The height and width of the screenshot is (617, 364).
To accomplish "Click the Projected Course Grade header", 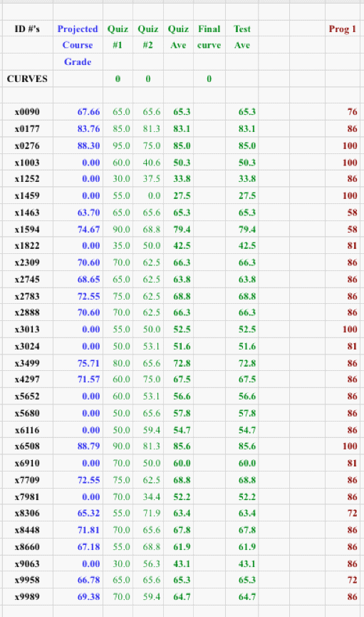I will click(x=78, y=45).
